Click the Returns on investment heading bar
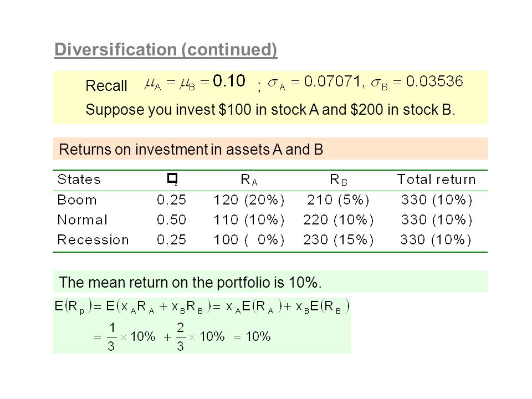 (270, 149)
